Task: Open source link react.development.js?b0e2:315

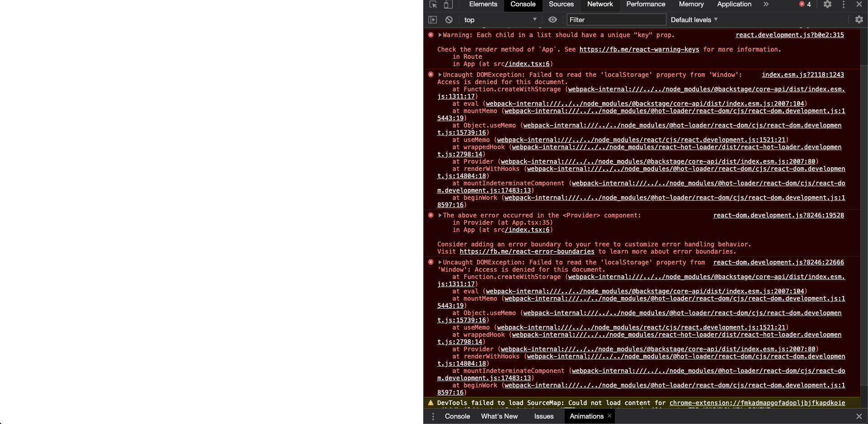Action: click(789, 35)
